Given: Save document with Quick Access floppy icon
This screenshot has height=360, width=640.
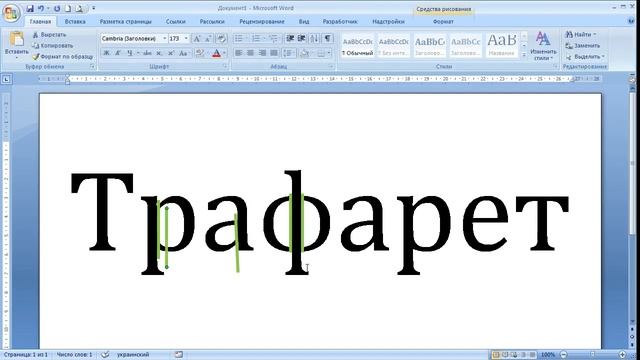Looking at the screenshot, I should tap(30, 8).
